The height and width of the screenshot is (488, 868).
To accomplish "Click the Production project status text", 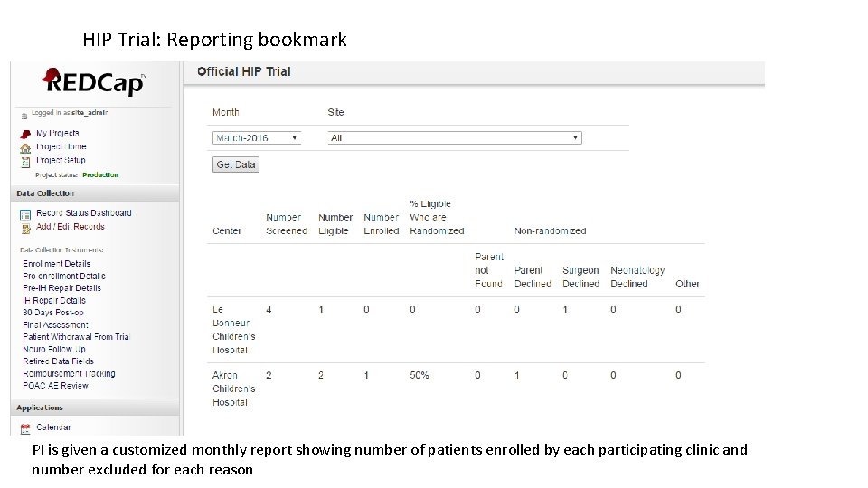I will pos(100,174).
